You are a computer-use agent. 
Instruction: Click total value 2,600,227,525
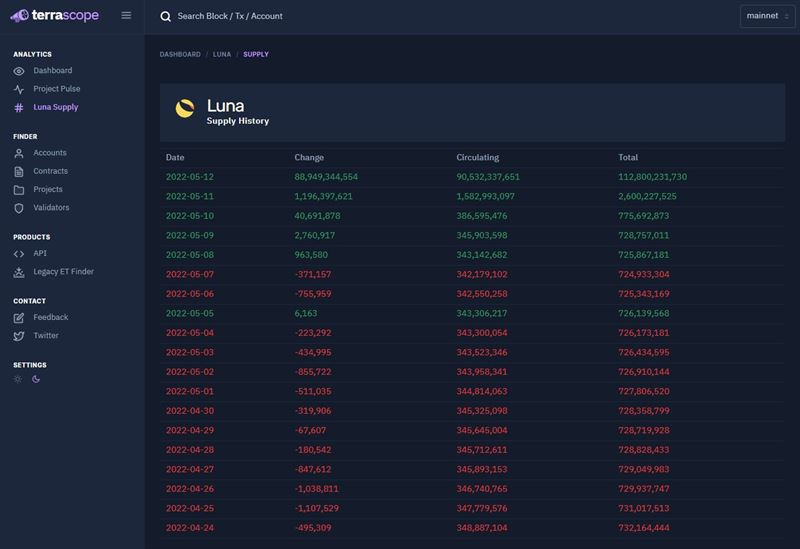click(647, 196)
